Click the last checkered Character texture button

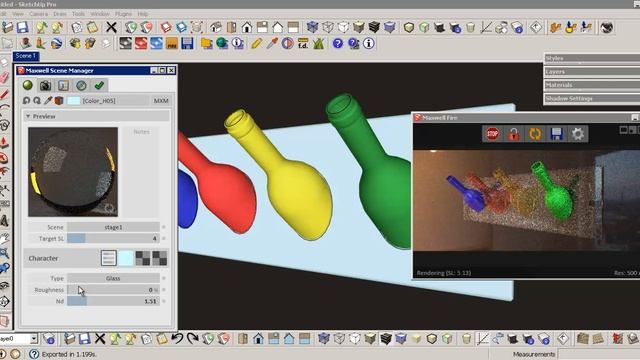(159, 258)
